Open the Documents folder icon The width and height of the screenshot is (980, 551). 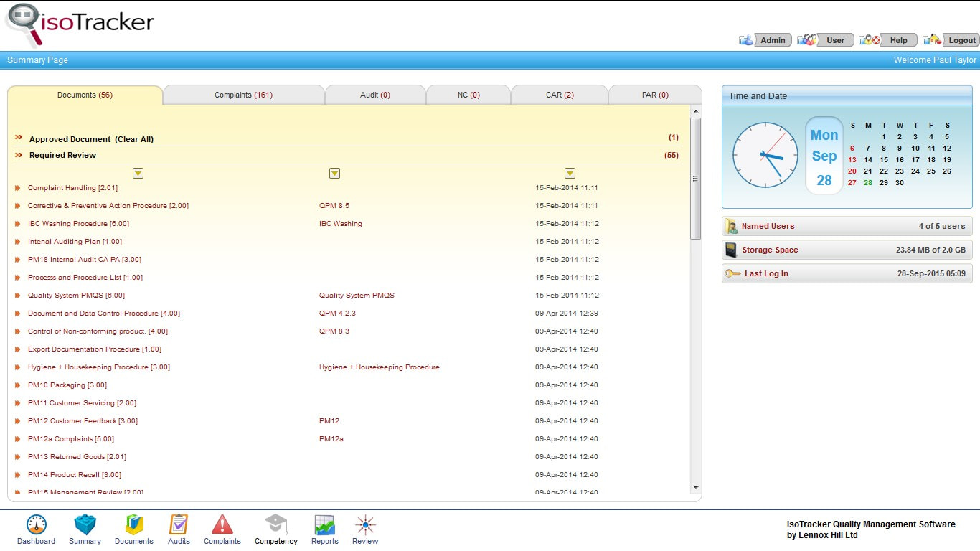[134, 524]
